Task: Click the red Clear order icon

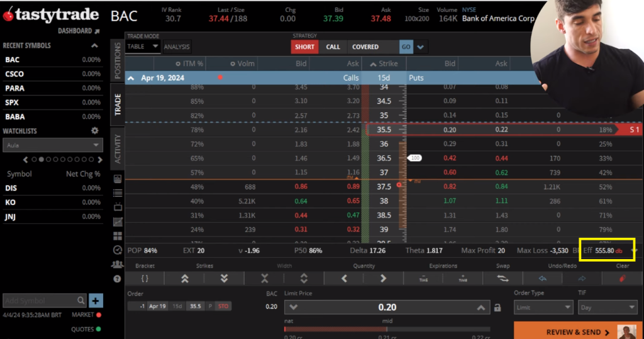Action: pyautogui.click(x=623, y=278)
